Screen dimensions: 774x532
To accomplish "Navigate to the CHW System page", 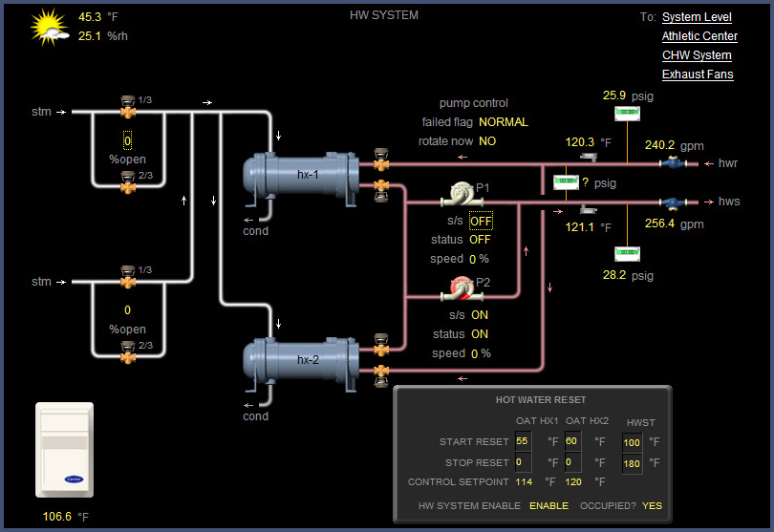I will [697, 55].
